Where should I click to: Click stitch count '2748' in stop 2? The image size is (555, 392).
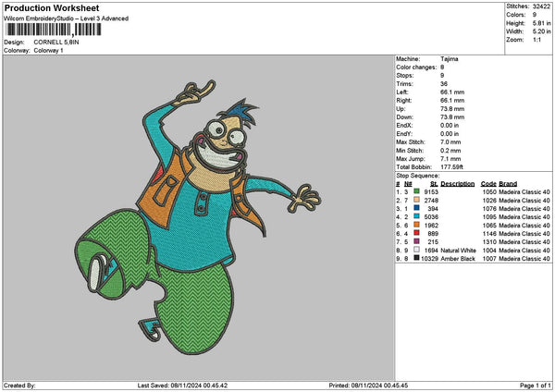tap(431, 201)
